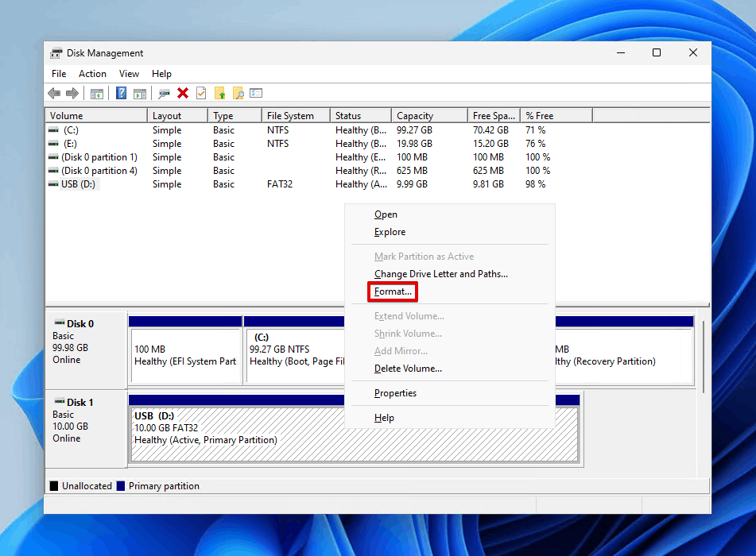Image resolution: width=756 pixels, height=556 pixels.
Task: Click the 9.81 GB free space cell
Action: pyautogui.click(x=488, y=184)
